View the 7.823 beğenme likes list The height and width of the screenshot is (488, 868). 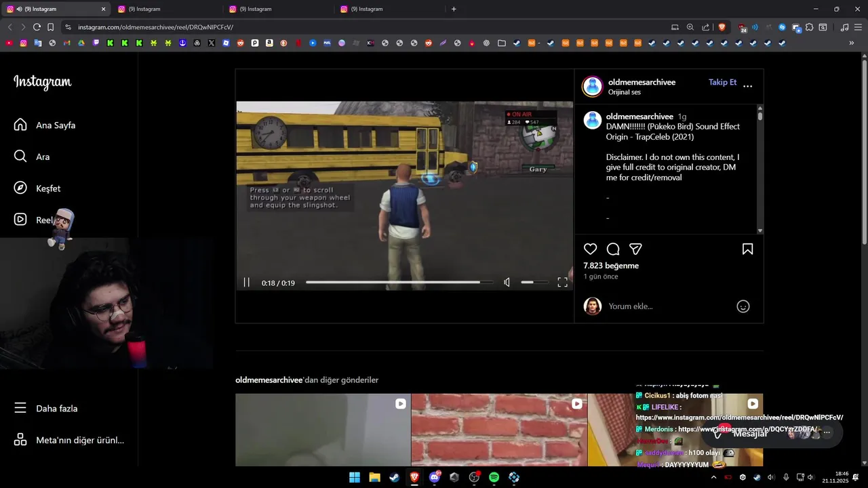point(611,266)
